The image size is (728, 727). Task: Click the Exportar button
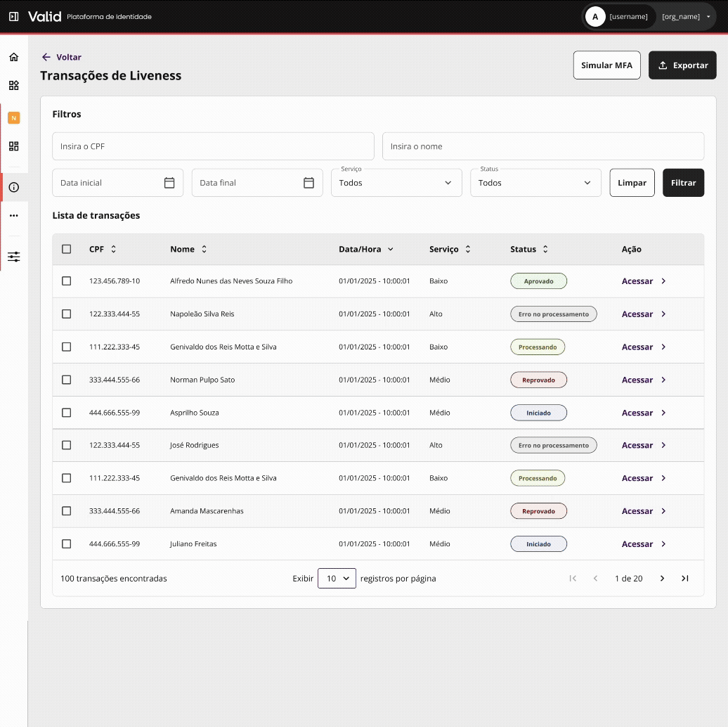coord(682,65)
